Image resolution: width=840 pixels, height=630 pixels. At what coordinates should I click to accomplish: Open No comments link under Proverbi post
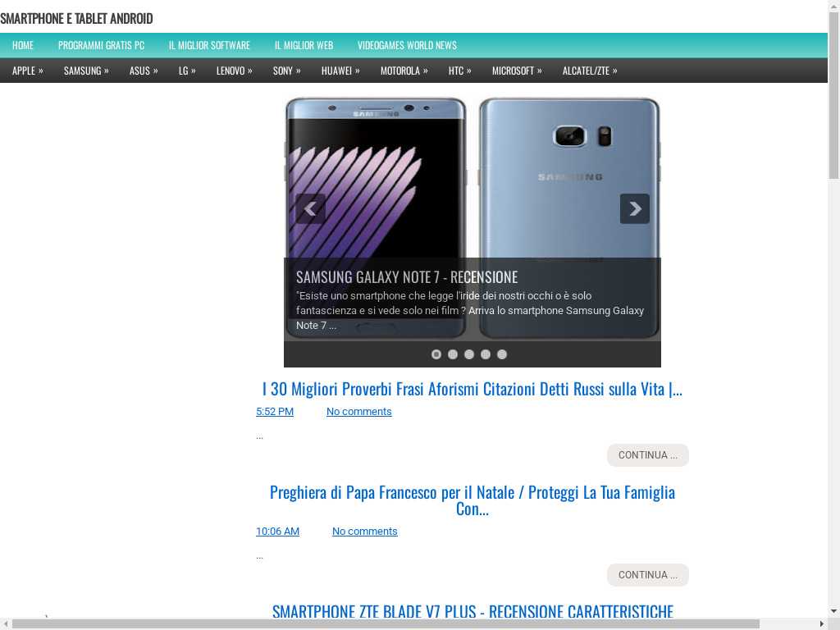359,412
